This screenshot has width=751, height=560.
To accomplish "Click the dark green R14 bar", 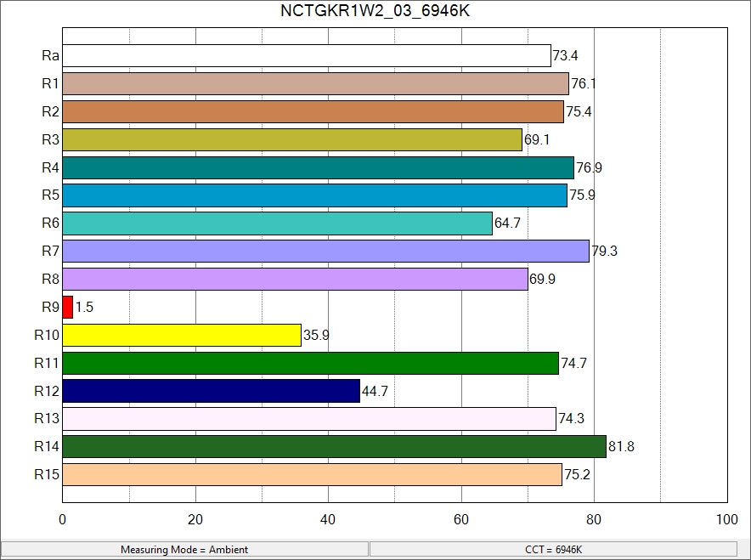I will click(334, 447).
